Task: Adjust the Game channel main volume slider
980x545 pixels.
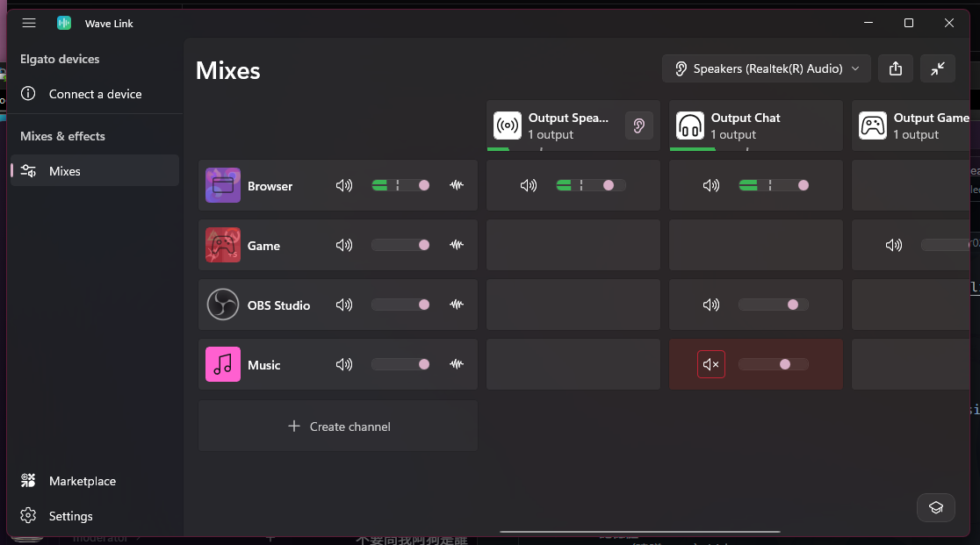Action: click(400, 245)
